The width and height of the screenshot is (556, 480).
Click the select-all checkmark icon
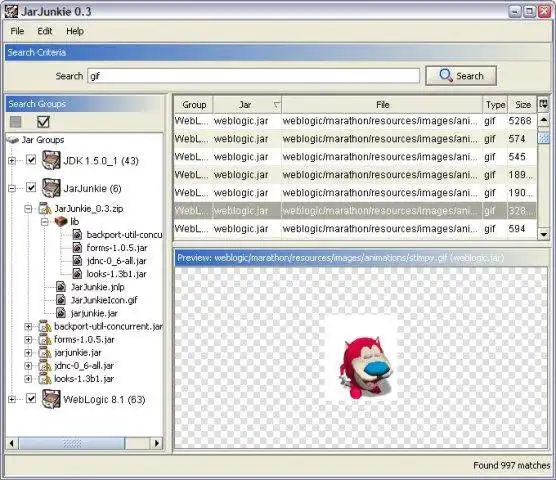pos(43,122)
